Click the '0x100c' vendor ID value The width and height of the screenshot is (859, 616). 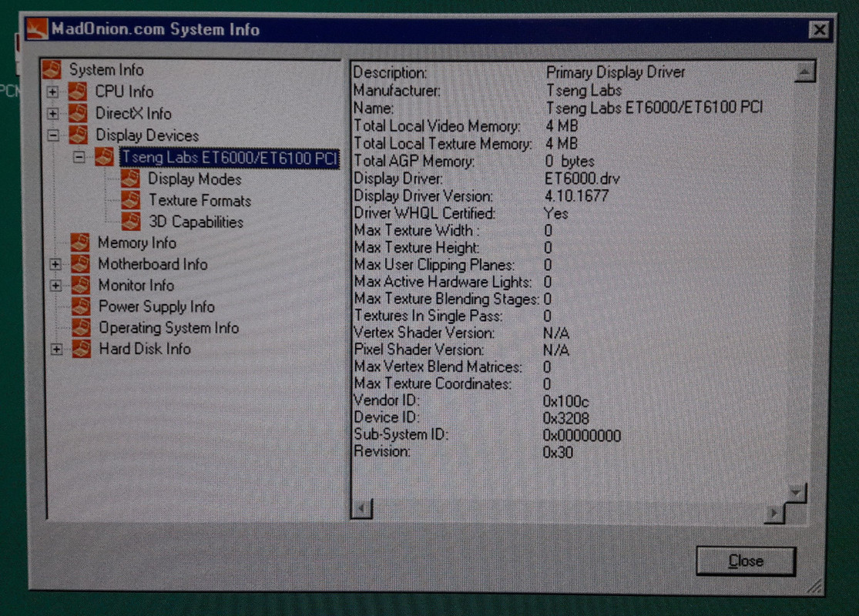click(566, 401)
